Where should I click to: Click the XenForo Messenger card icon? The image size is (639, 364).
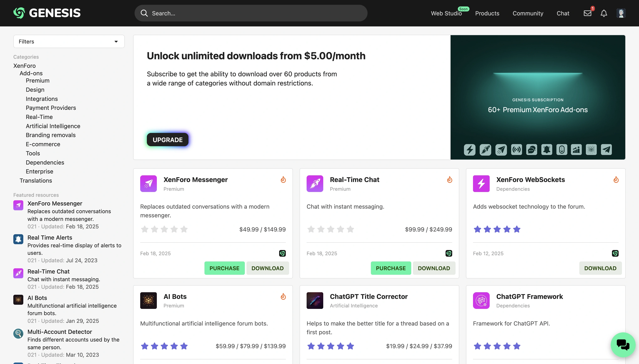pos(148,183)
